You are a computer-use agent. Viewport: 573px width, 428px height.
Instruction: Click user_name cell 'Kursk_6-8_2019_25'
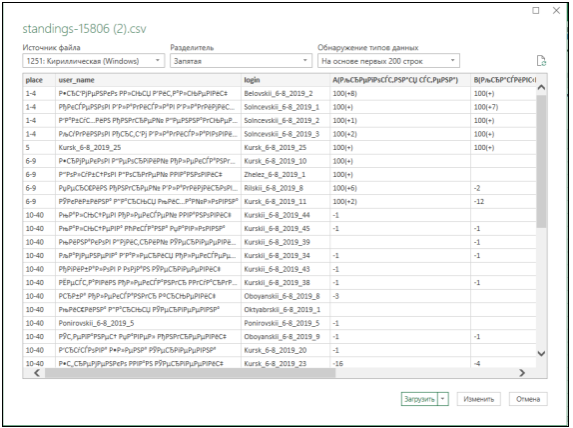pyautogui.click(x=148, y=148)
